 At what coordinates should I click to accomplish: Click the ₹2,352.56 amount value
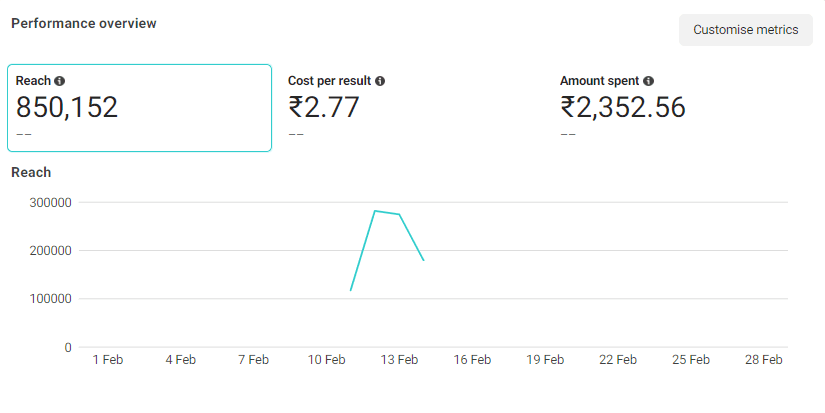(623, 107)
